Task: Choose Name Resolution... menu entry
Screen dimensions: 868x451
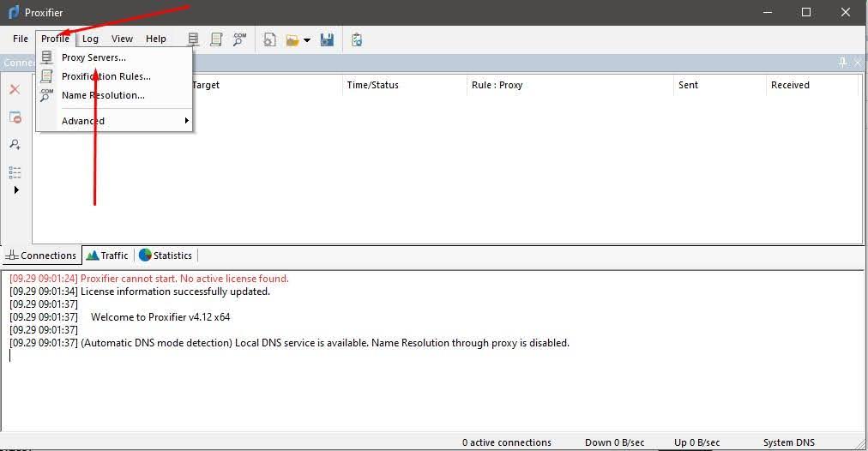Action: (115, 95)
